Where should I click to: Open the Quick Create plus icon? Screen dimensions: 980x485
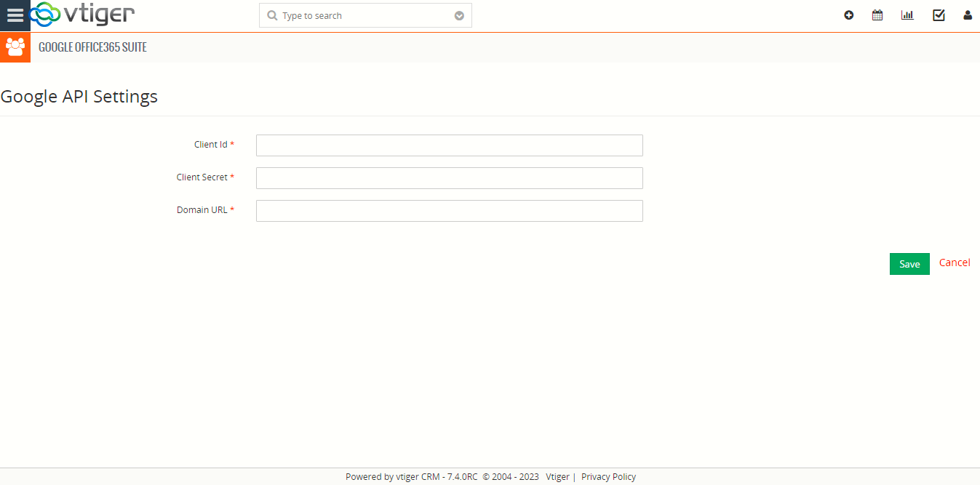848,15
